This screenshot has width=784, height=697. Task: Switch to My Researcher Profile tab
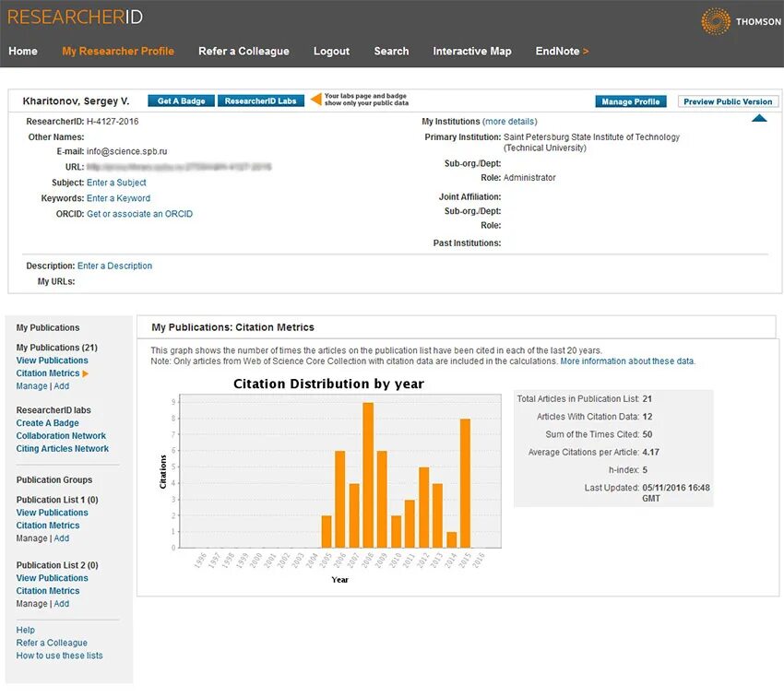coord(118,52)
